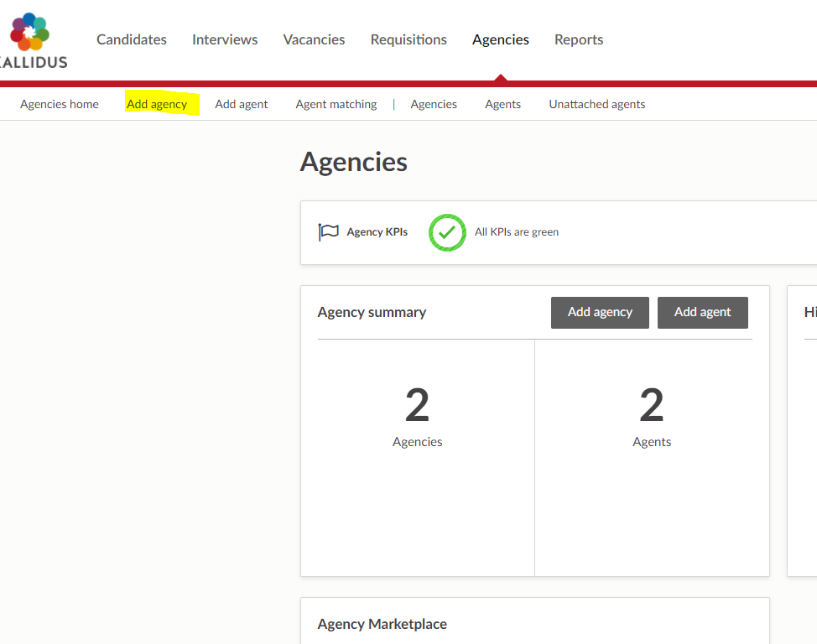Select the Agencies navigation item
Viewport: 817px width, 644px height.
click(500, 39)
